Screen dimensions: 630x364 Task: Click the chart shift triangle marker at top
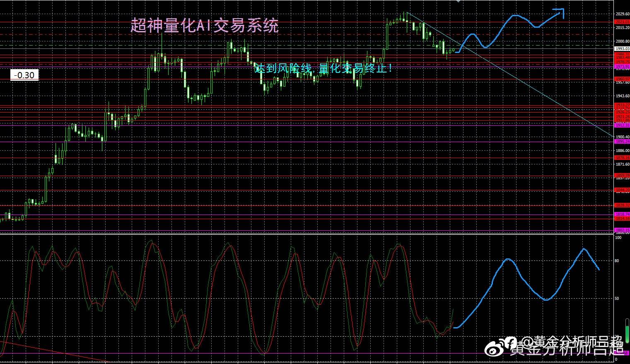pos(458,1)
